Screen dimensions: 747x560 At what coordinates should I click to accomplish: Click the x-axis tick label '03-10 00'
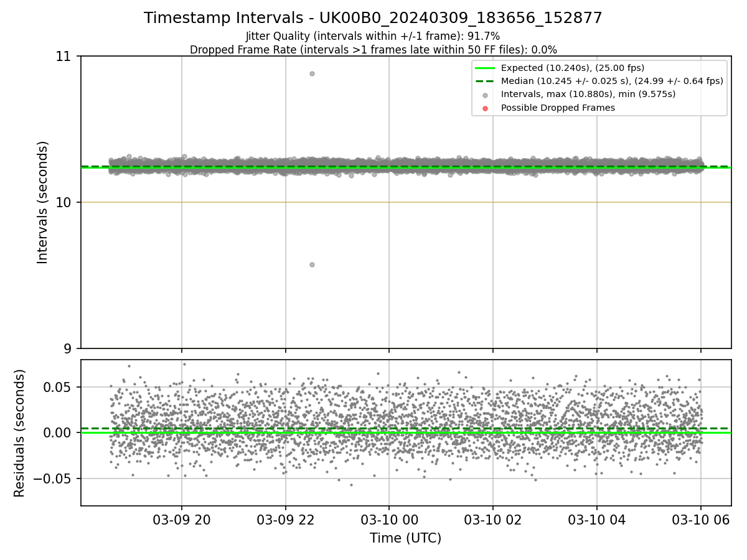click(x=389, y=520)
